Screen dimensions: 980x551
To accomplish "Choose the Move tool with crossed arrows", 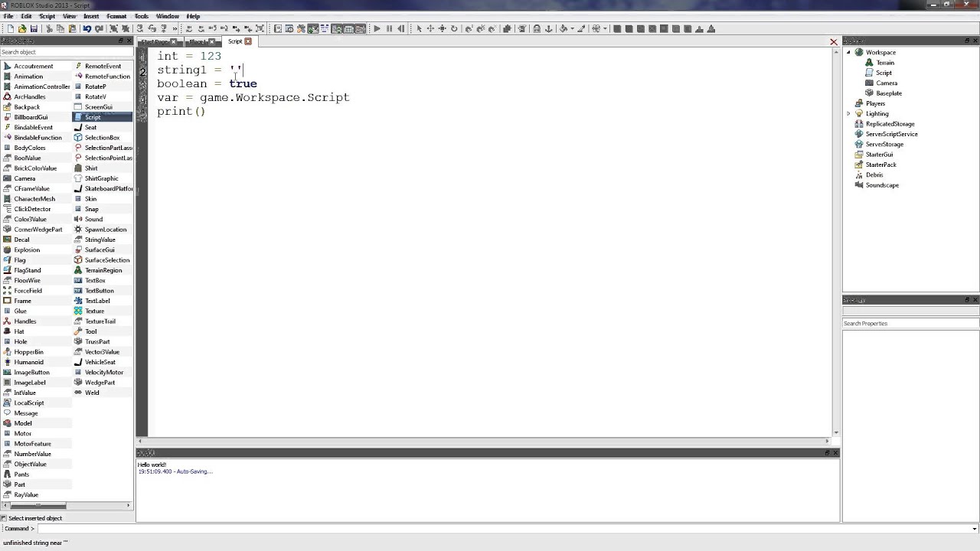I will 430,29.
